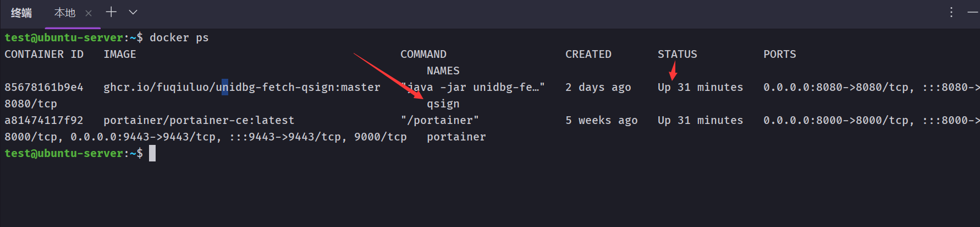Viewport: 980px width, 227px height.
Task: Hide the terminal panel with the dash icon
Action: coord(972,12)
